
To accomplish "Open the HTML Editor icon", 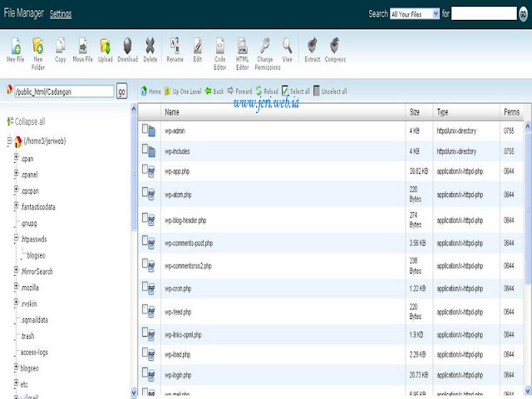I will [242, 47].
